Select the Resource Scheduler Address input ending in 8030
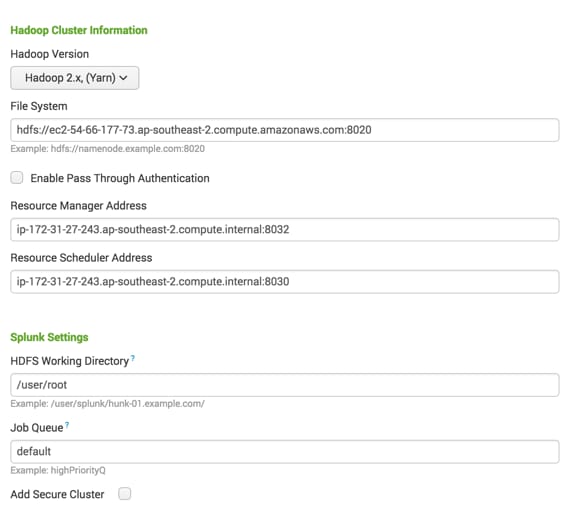The height and width of the screenshot is (525, 568). (285, 282)
